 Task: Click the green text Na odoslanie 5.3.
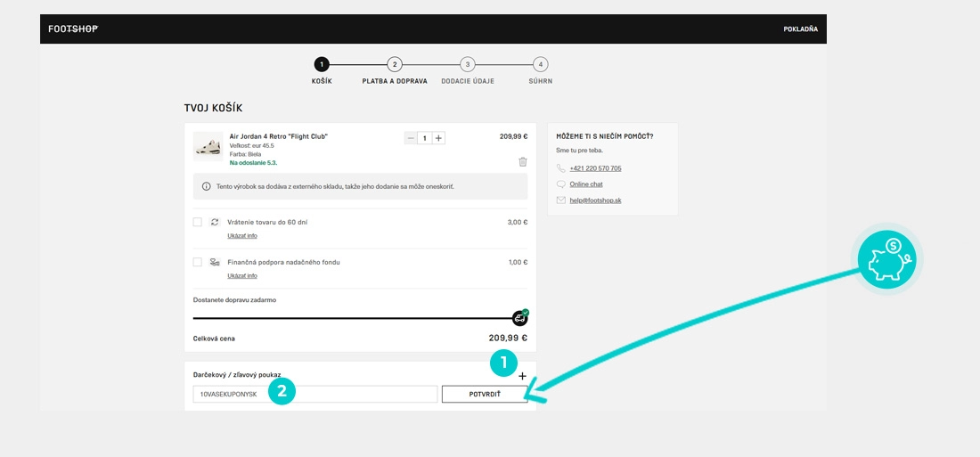pyautogui.click(x=253, y=162)
